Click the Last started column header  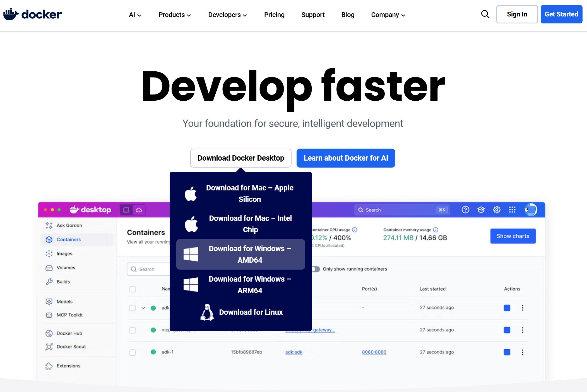[x=432, y=289]
